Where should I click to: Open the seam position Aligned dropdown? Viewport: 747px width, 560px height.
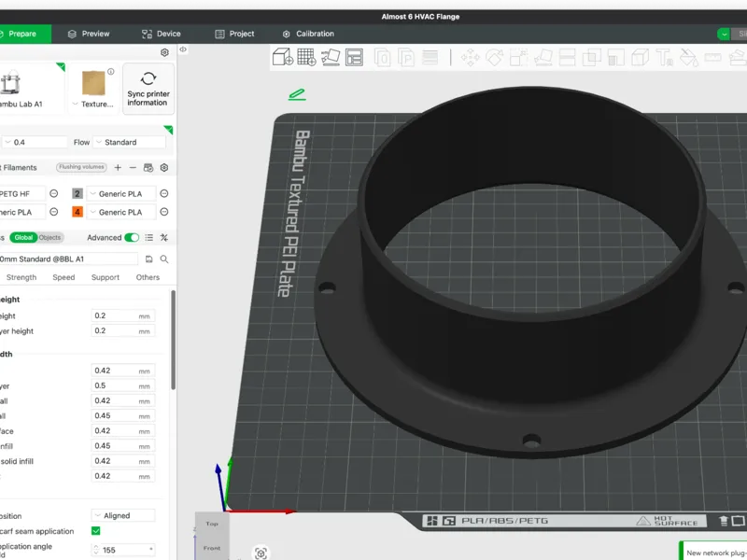(123, 515)
